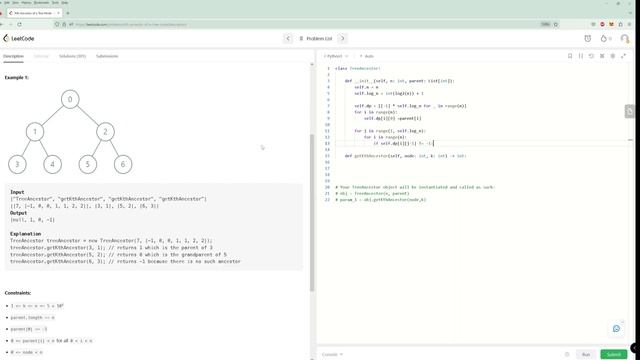640x360 pixels.
Task: Click the streak fire icon
Action: (x=604, y=38)
